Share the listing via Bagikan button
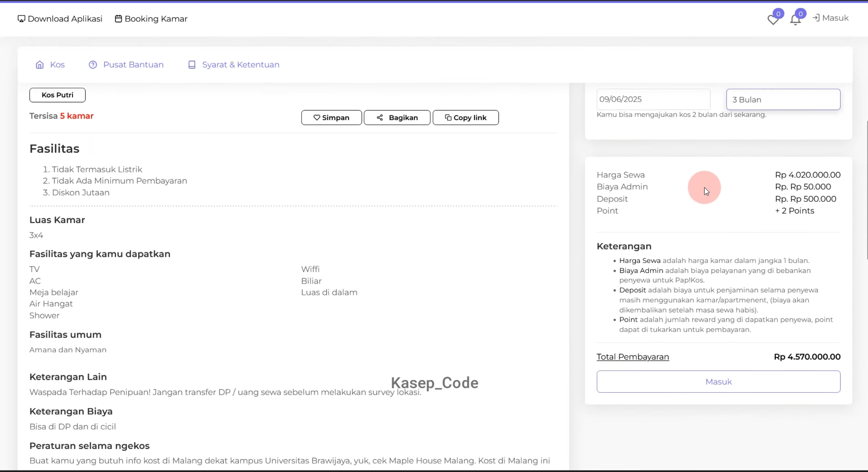The height and width of the screenshot is (472, 868). (x=397, y=118)
